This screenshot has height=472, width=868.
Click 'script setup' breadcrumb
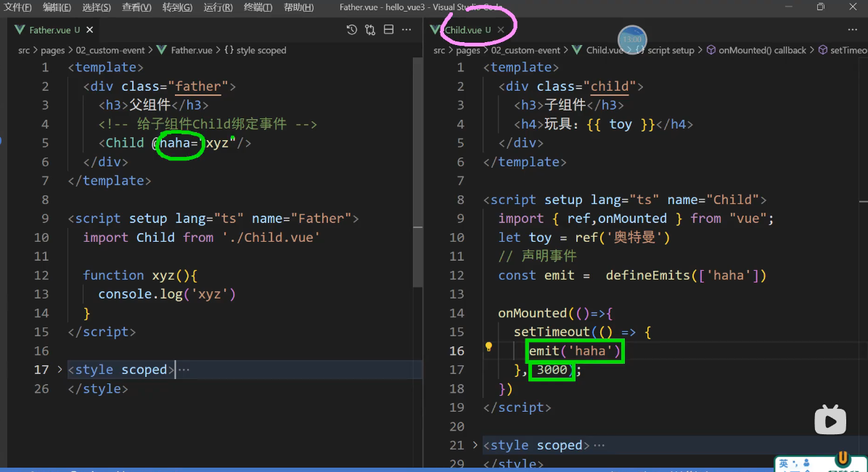click(671, 50)
